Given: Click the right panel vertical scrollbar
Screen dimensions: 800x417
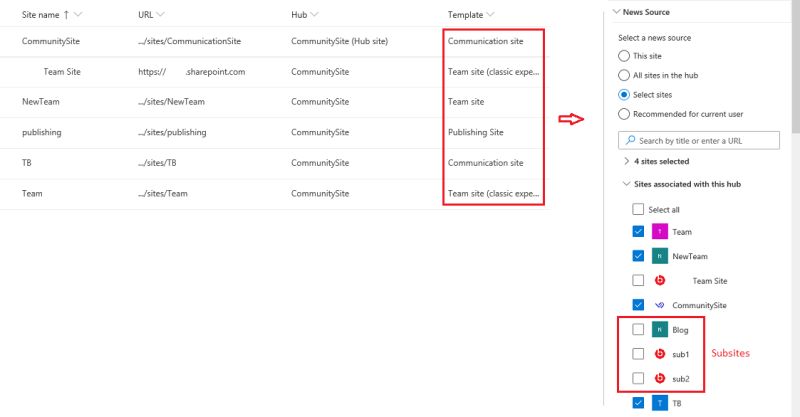Looking at the screenshot, I should (795, 66).
